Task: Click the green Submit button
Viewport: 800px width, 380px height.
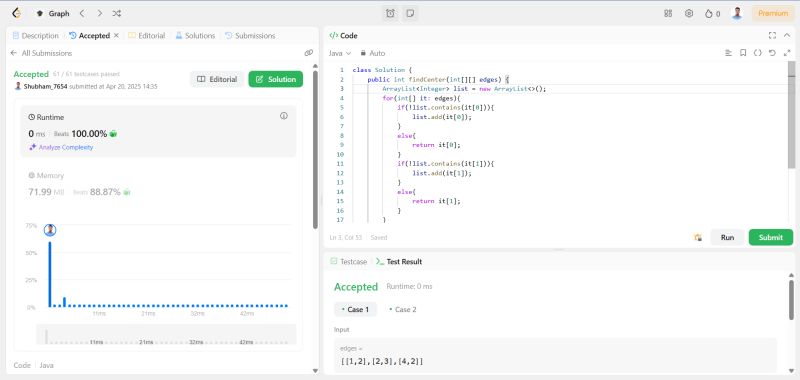Action: 770,237
